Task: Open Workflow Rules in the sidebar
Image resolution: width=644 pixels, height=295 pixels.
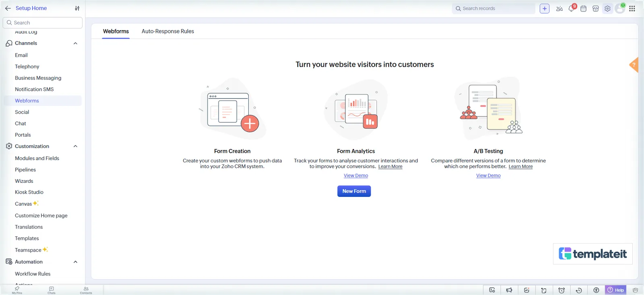Action: point(33,274)
